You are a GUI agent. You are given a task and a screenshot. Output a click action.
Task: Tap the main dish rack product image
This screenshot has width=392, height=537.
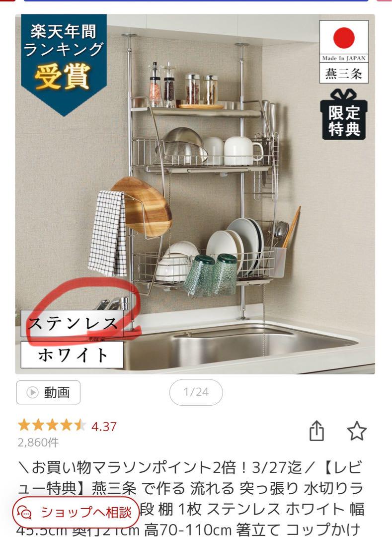click(195, 194)
